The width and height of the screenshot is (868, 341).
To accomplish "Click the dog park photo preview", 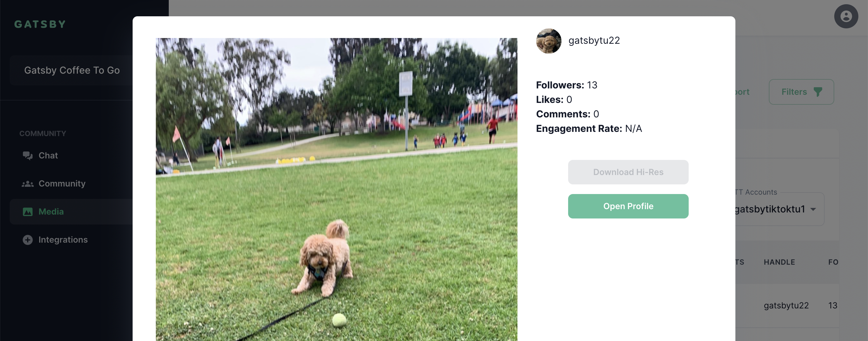I will pyautogui.click(x=336, y=189).
